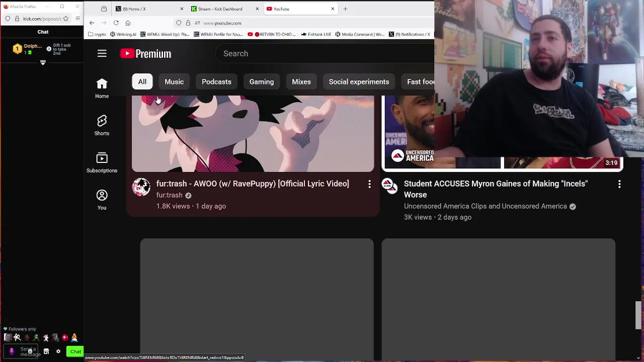Open emoji picker in Kick chat
Image resolution: width=644 pixels, height=362 pixels.
pyautogui.click(x=30, y=351)
